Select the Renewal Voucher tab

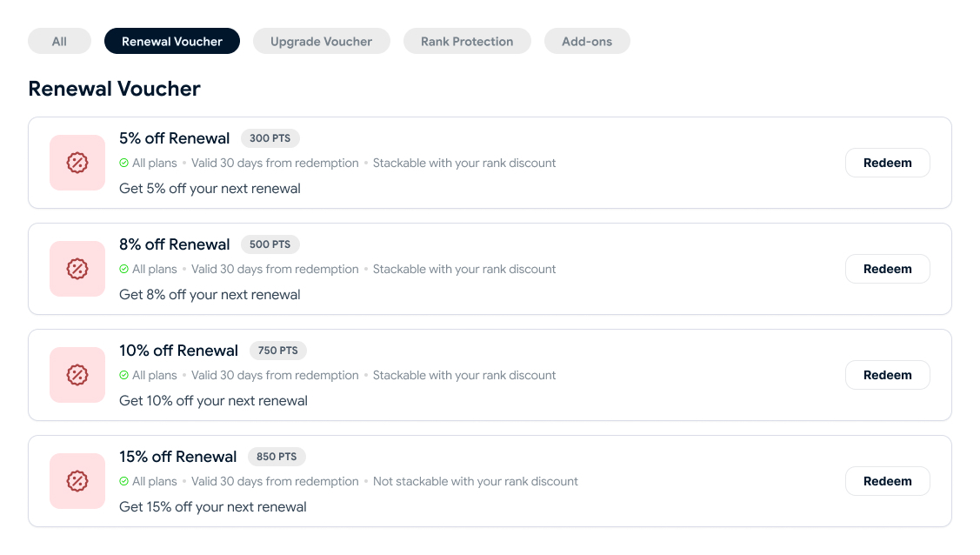click(x=172, y=41)
